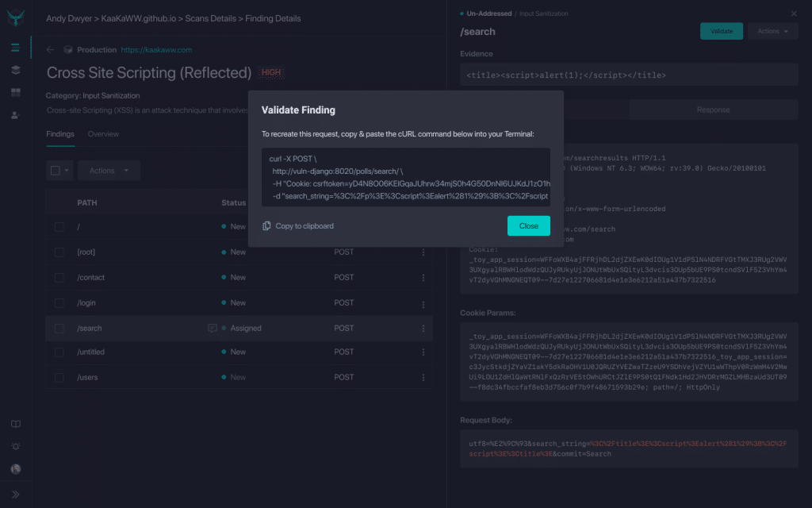Check the box for [root] path
The image size is (812, 508).
pyautogui.click(x=59, y=252)
